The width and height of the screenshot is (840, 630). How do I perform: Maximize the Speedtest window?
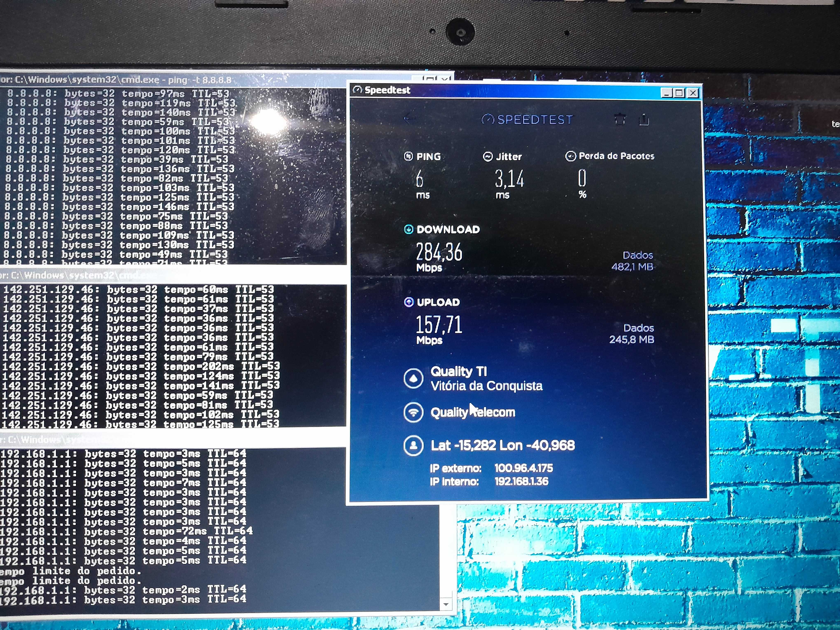(679, 93)
